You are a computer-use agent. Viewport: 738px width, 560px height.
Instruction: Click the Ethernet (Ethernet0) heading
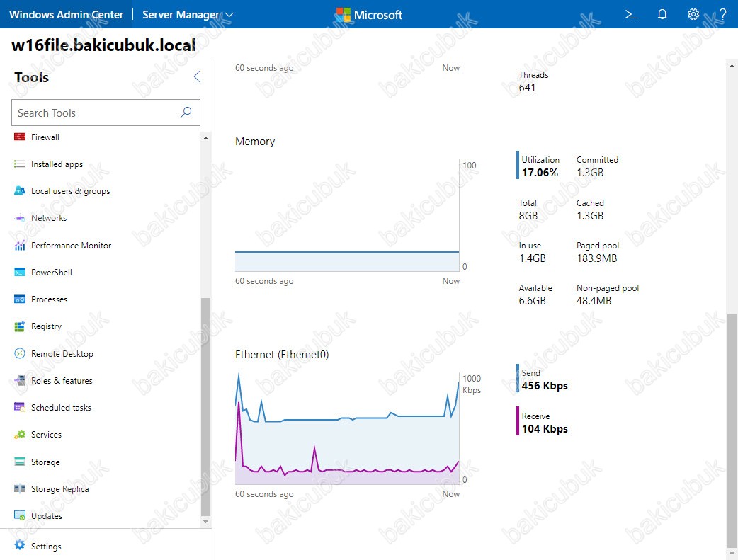pyautogui.click(x=282, y=355)
